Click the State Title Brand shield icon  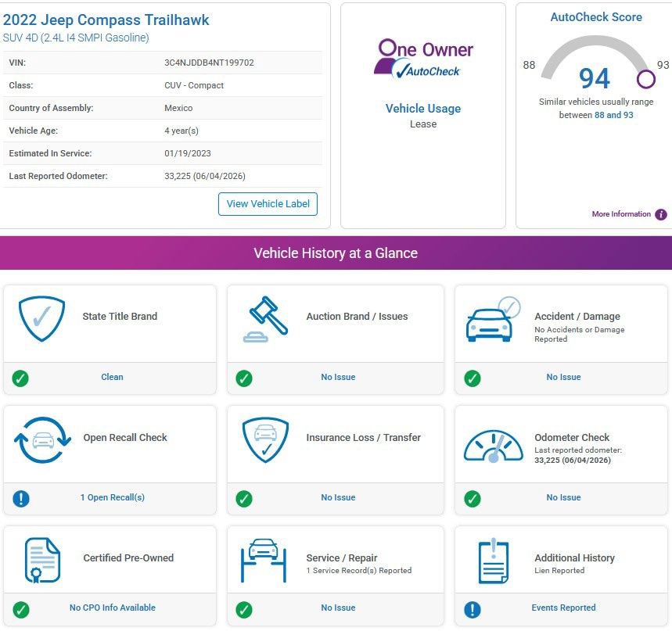click(41, 319)
